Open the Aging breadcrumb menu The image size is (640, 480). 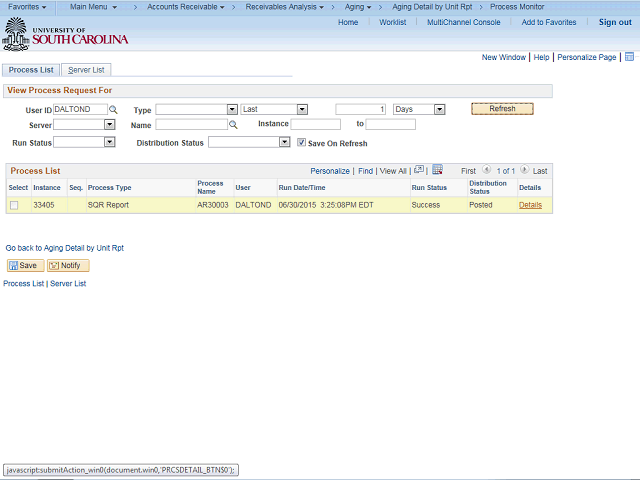click(x=358, y=7)
